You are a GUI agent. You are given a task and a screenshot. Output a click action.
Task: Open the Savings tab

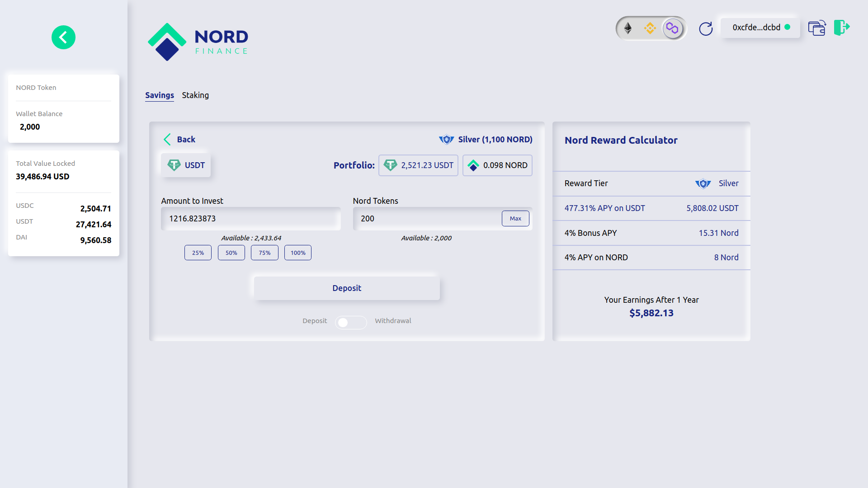point(160,95)
